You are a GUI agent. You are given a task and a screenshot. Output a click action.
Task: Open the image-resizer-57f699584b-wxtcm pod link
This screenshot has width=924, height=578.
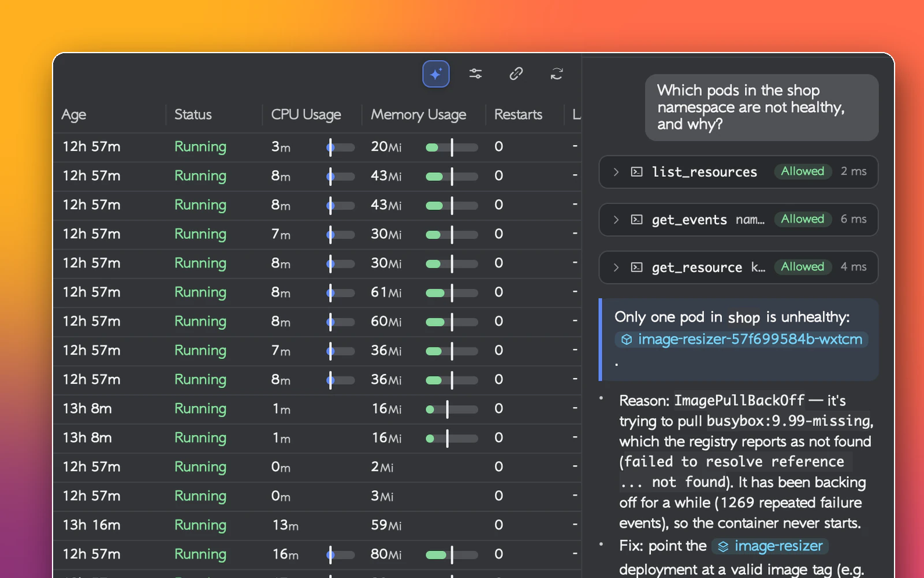[x=742, y=339]
